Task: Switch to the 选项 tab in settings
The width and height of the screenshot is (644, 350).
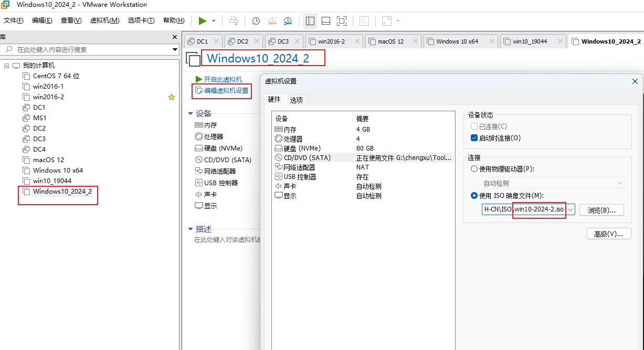Action: pos(297,100)
